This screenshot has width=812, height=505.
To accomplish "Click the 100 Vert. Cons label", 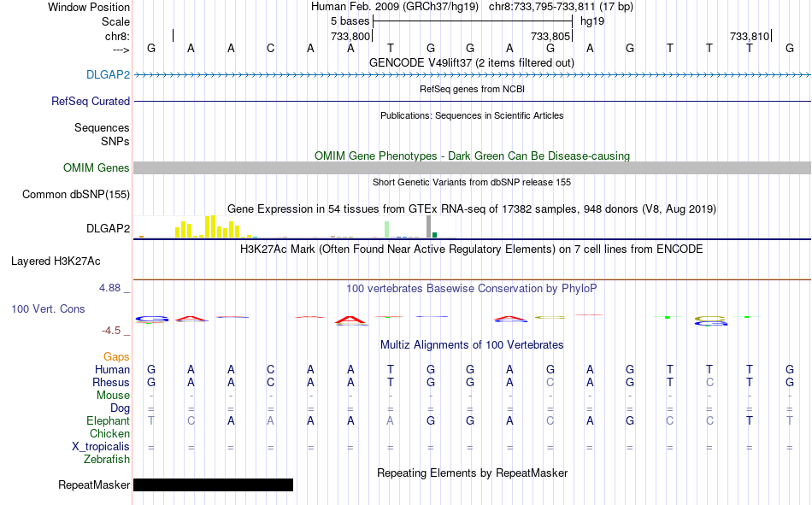I will coord(48,308).
